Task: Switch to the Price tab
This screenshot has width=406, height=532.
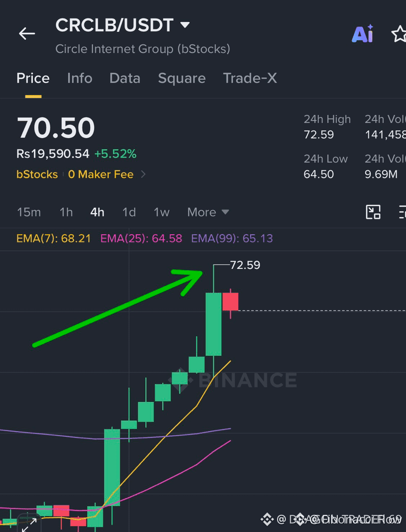Action: coord(33,78)
